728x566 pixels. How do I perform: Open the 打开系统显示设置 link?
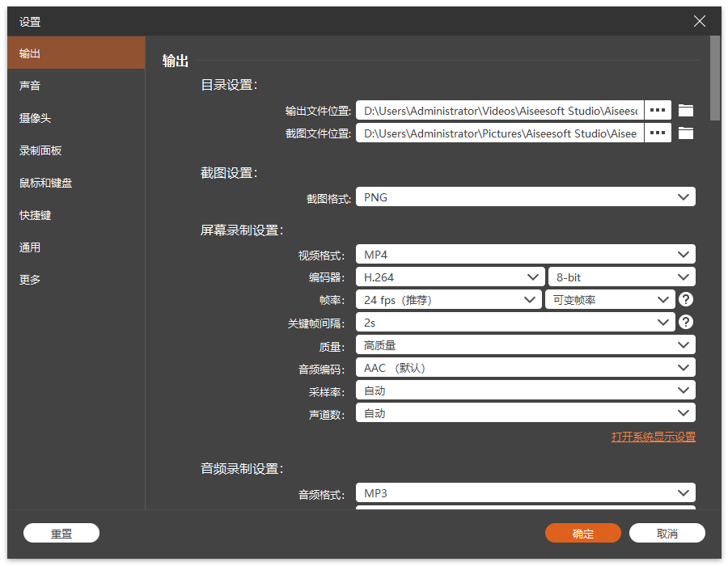[x=653, y=437]
